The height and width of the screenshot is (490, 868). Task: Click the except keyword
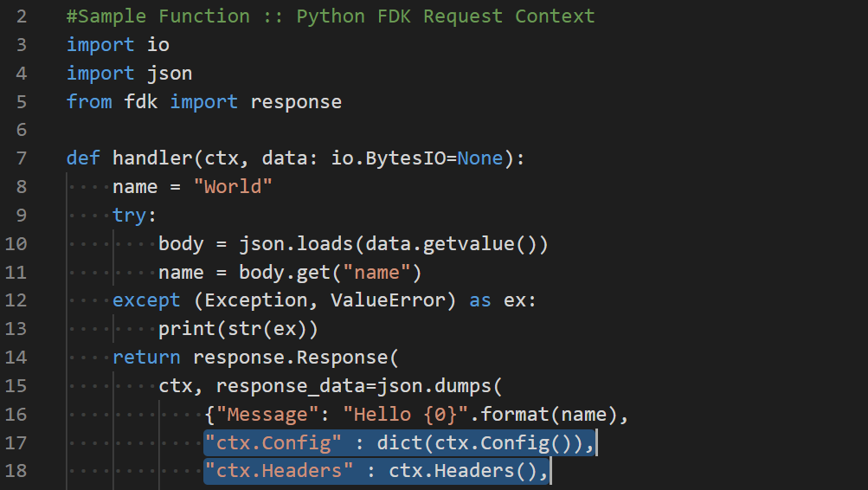(x=146, y=300)
